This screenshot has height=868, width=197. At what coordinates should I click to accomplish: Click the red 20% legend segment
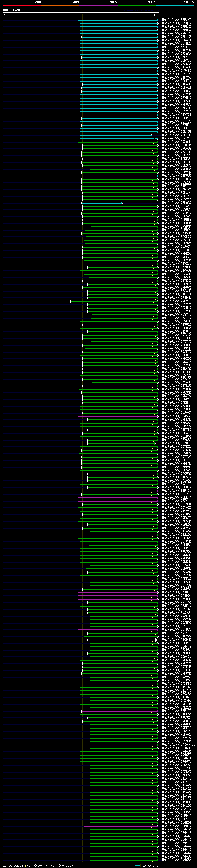(22, 6)
